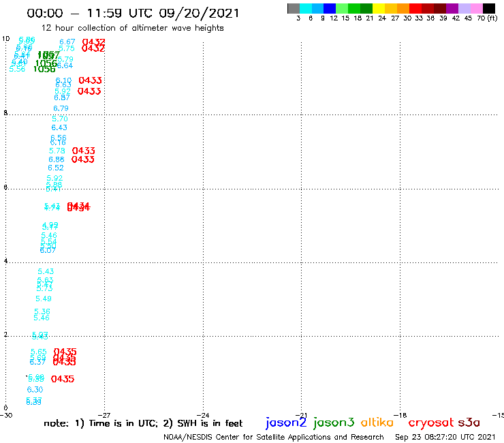Viewport: 504px width, 443px height.
Task: Select the bright red swatch above label 33
Action: 415,8
